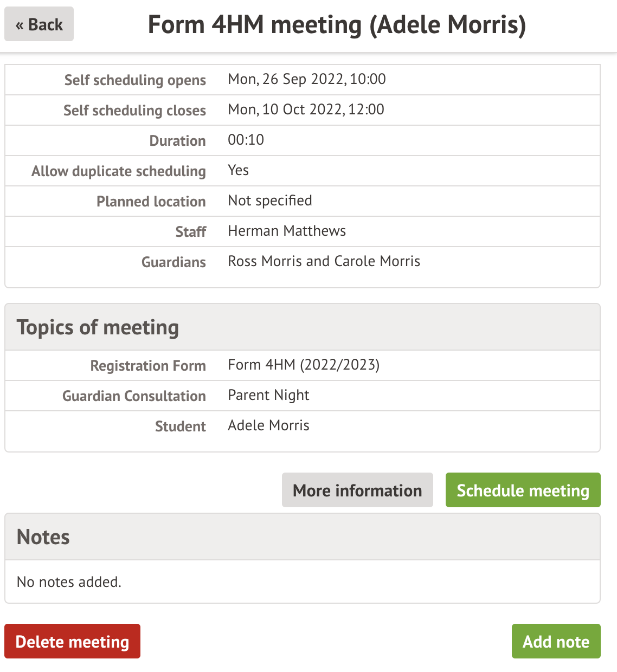Screen dimensions: 617x672
Task: Click the Form 4HM meeting page title
Action: [337, 25]
